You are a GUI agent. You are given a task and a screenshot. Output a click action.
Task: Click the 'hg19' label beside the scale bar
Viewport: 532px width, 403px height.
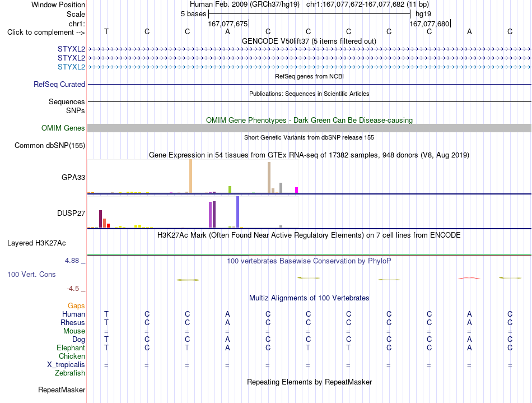pos(423,14)
